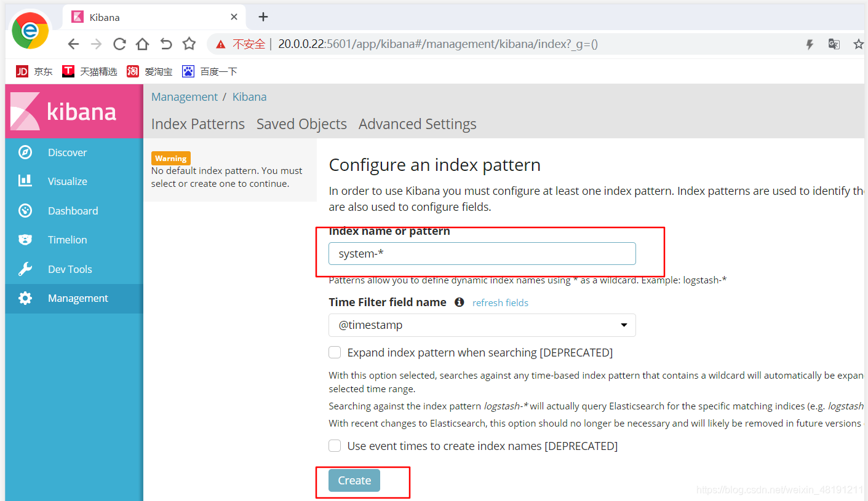Click the browser logo icon
Image resolution: width=868 pixels, height=501 pixels.
[31, 31]
